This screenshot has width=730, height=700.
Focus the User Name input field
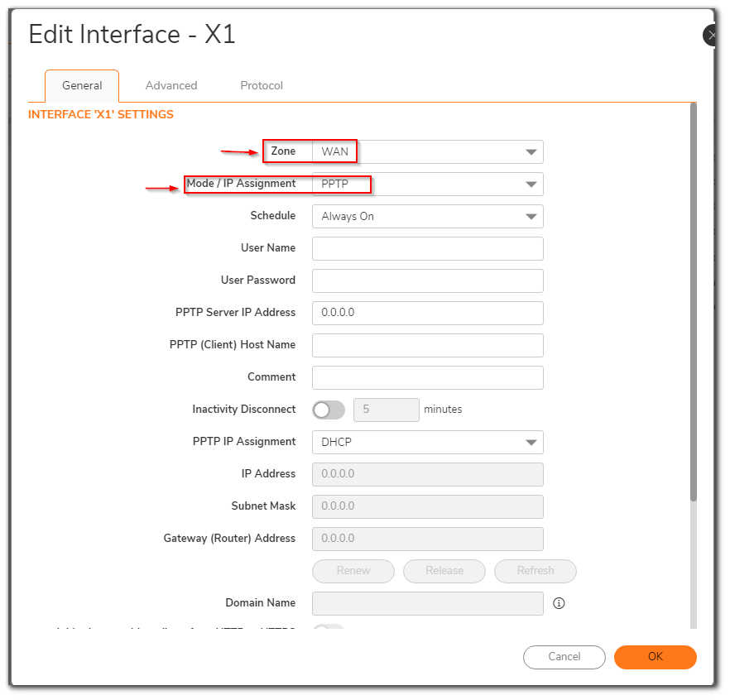(x=427, y=248)
